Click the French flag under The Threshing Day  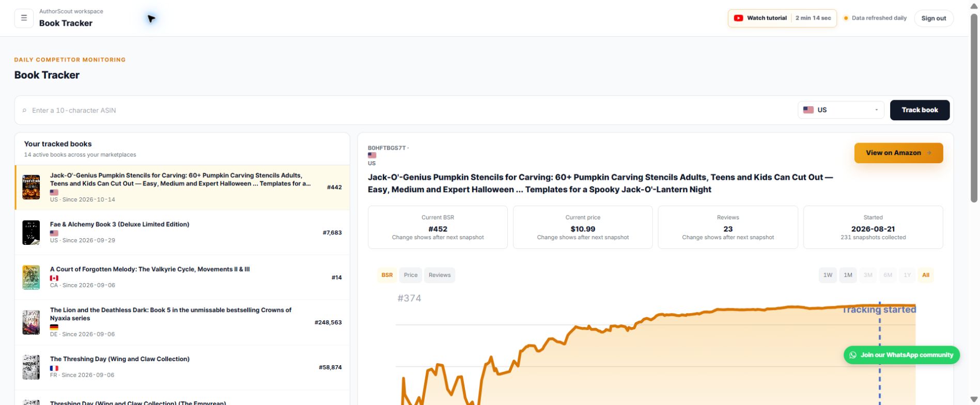click(54, 368)
